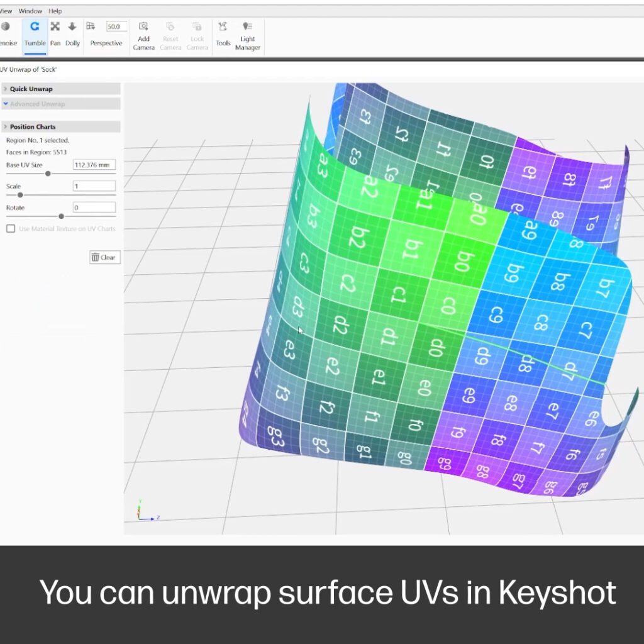The height and width of the screenshot is (644, 644).
Task: Enable Use Material Texture on UV Charts
Action: pyautogui.click(x=11, y=229)
